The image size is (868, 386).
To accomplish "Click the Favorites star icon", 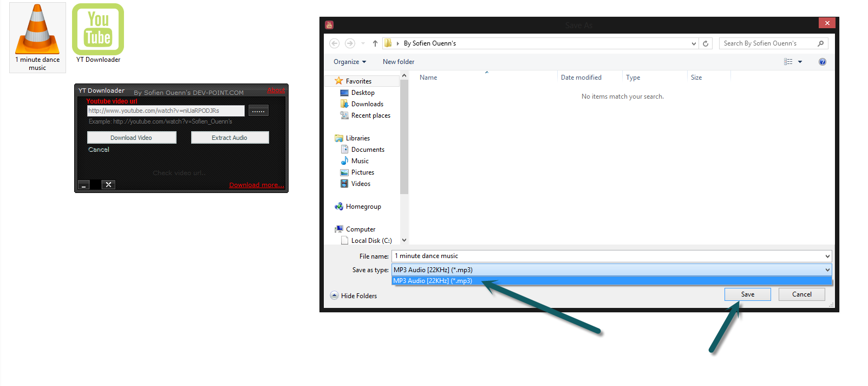I will click(339, 81).
